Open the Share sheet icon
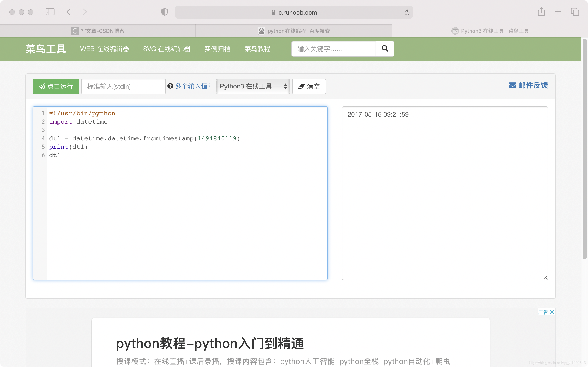This screenshot has width=588, height=367. tap(541, 12)
